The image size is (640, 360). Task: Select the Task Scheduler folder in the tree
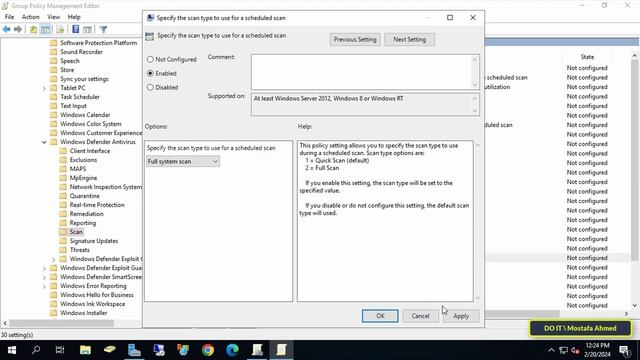(80, 97)
